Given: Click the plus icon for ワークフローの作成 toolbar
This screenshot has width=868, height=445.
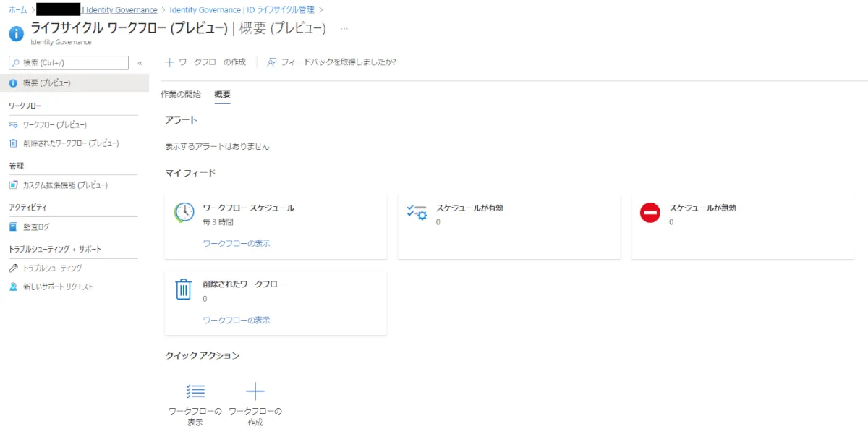Looking at the screenshot, I should click(170, 62).
